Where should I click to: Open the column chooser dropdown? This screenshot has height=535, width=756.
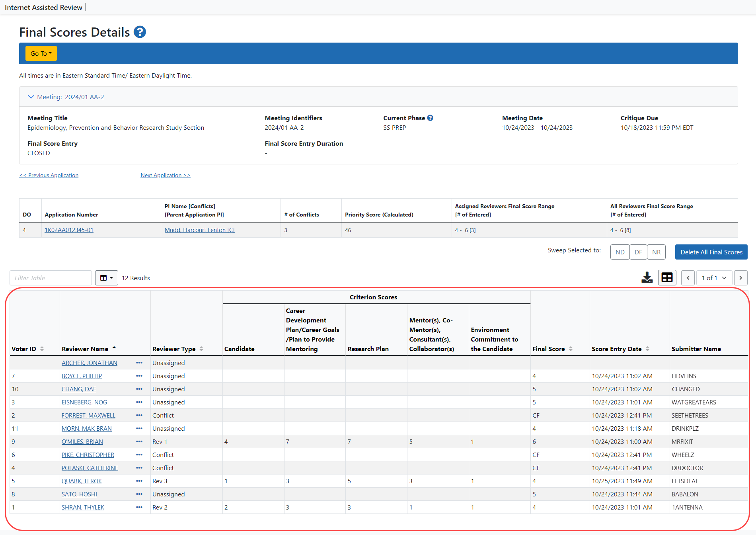[107, 278]
